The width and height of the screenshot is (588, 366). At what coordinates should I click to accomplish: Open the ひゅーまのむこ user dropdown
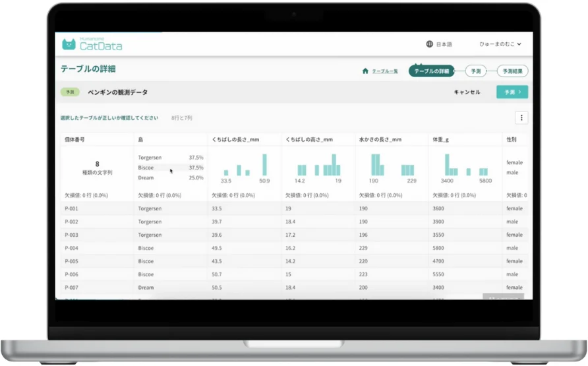click(x=500, y=44)
